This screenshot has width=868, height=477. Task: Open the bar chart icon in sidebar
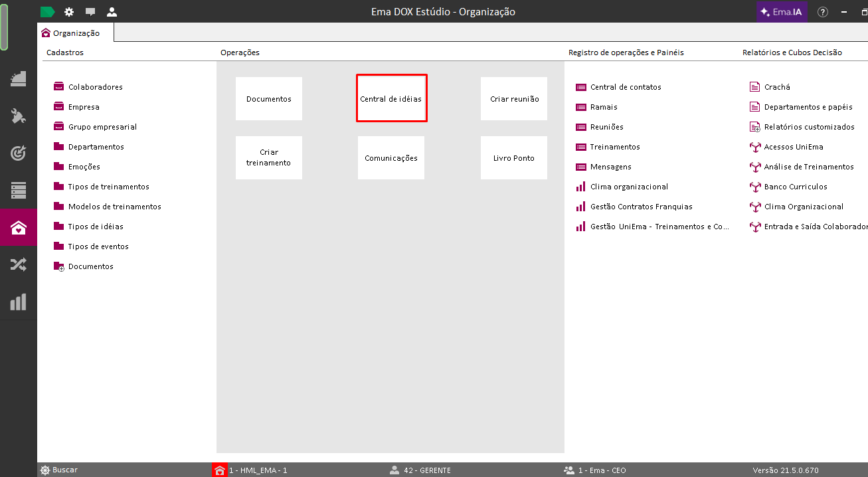[x=18, y=302]
